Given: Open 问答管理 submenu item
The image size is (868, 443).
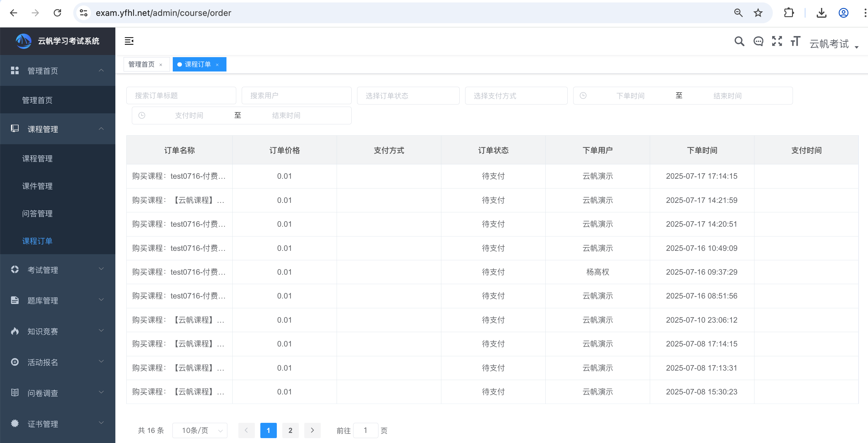Looking at the screenshot, I should [58, 213].
